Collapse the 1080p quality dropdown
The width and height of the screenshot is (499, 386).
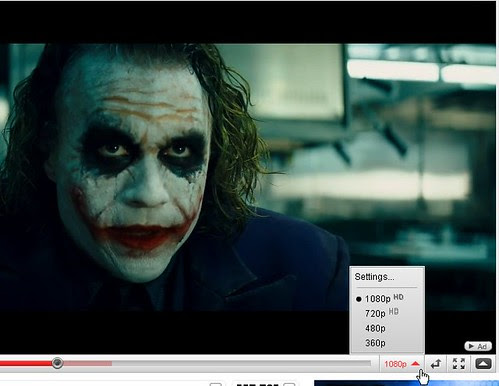pyautogui.click(x=402, y=364)
